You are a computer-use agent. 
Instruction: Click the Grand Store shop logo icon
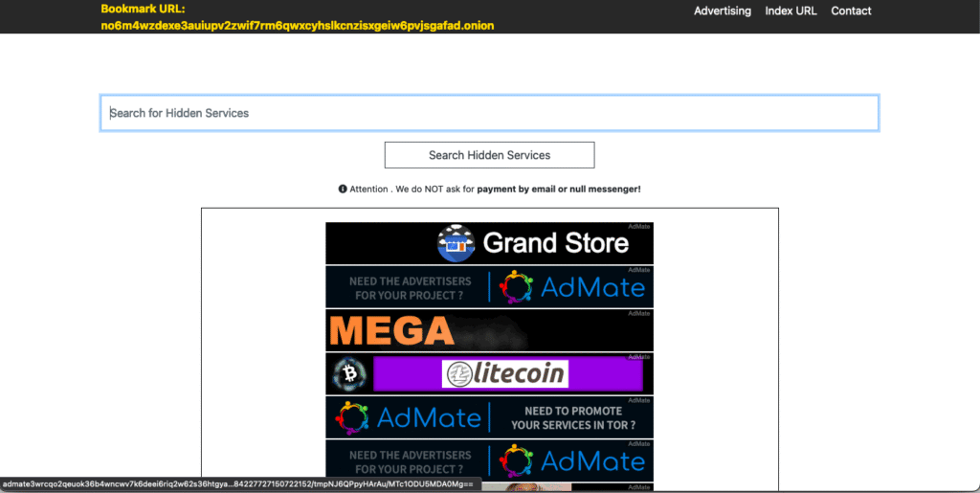pyautogui.click(x=457, y=243)
